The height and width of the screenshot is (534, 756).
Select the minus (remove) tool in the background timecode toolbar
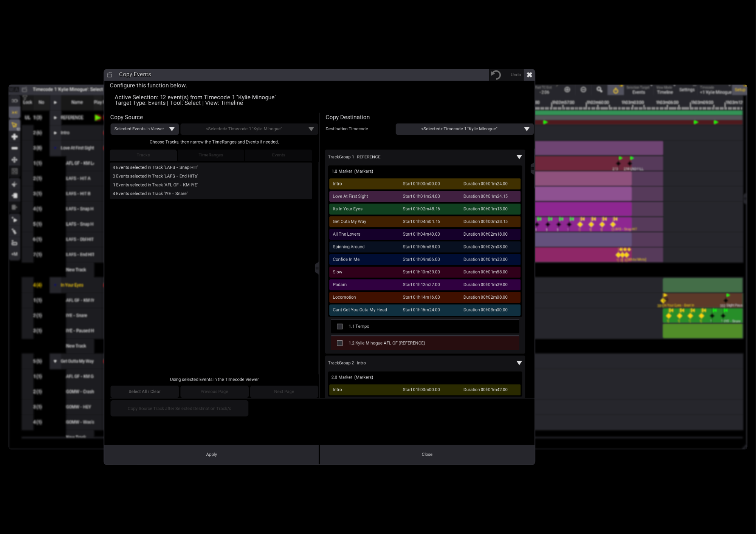point(14,148)
